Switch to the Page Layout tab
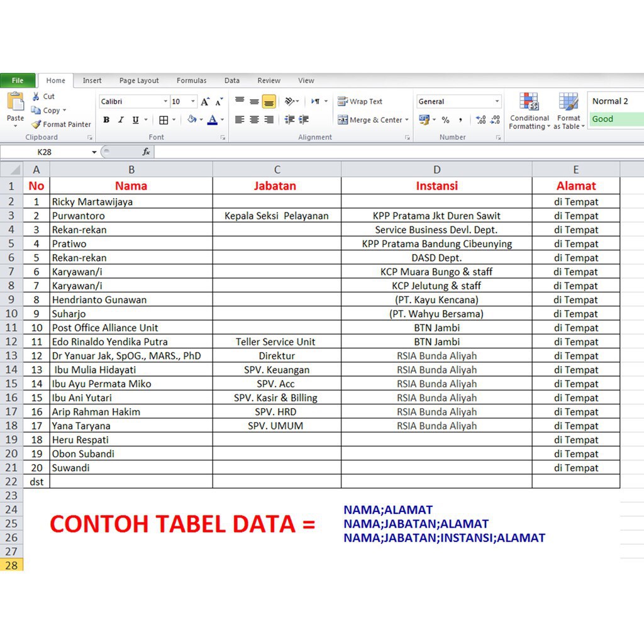644x644 pixels. pyautogui.click(x=139, y=80)
